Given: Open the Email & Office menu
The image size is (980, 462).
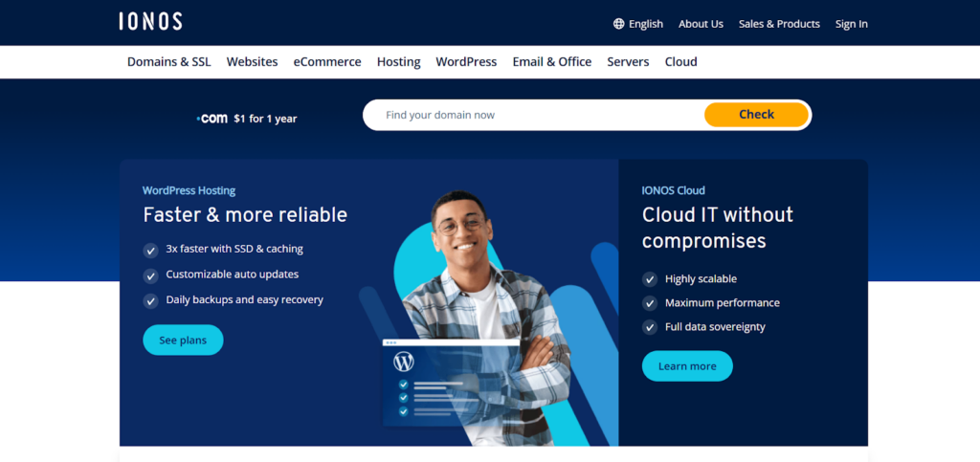Looking at the screenshot, I should pos(552,62).
